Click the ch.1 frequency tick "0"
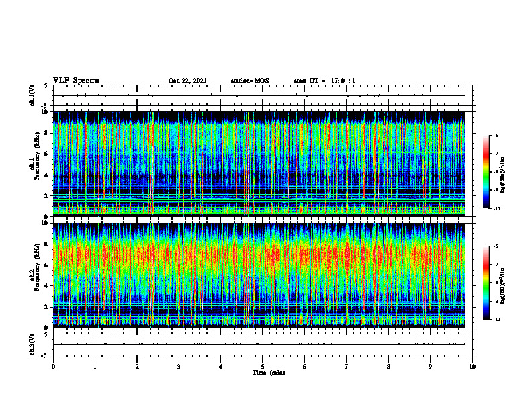The width and height of the screenshot is (532, 411). tap(47, 217)
